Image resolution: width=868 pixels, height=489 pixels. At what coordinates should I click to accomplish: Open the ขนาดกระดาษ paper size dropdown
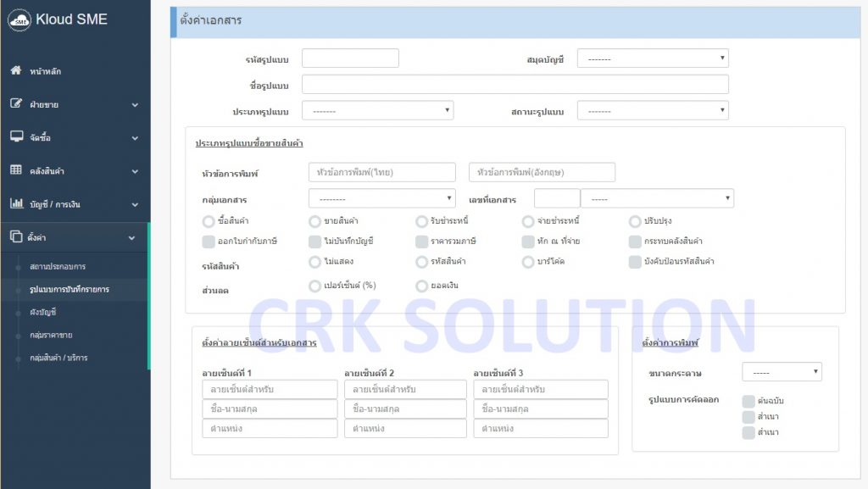coord(782,371)
